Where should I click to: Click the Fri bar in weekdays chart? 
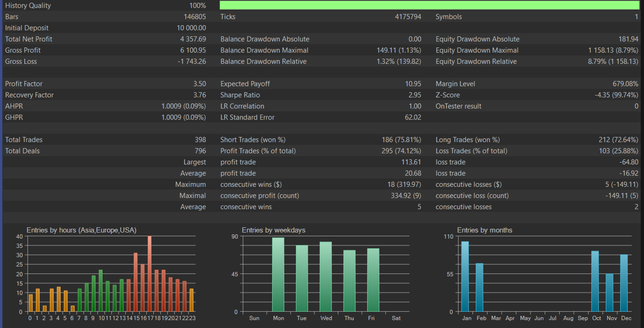click(x=373, y=280)
